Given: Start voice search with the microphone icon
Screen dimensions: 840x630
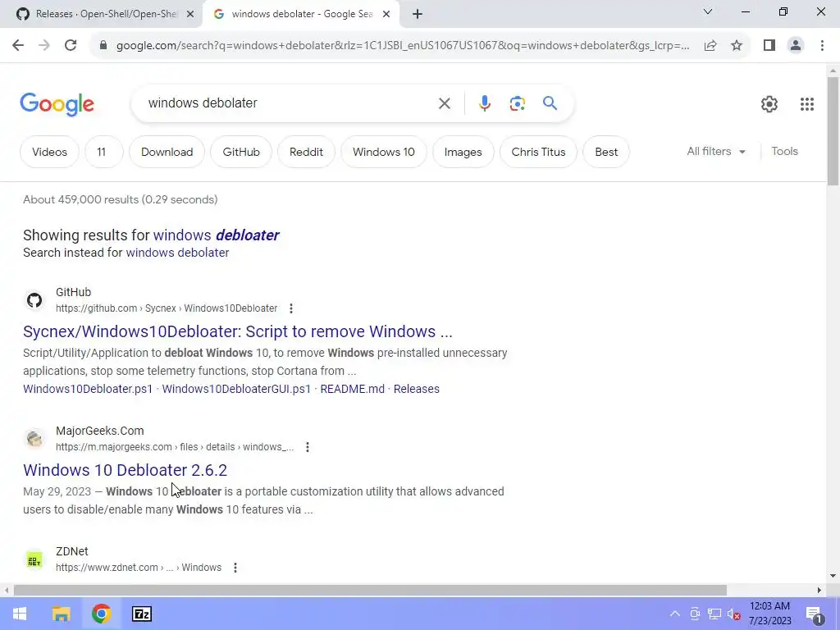Looking at the screenshot, I should tap(484, 103).
